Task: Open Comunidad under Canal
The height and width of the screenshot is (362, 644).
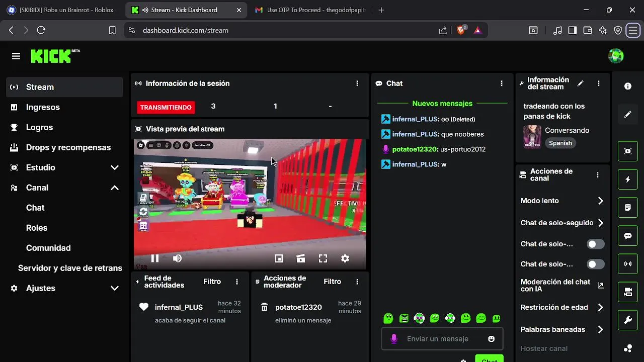Action: point(48,248)
